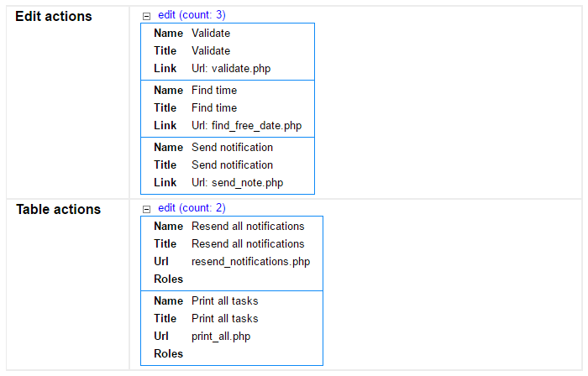
Task: Select the Resend all notifications name entry
Action: coord(248,227)
